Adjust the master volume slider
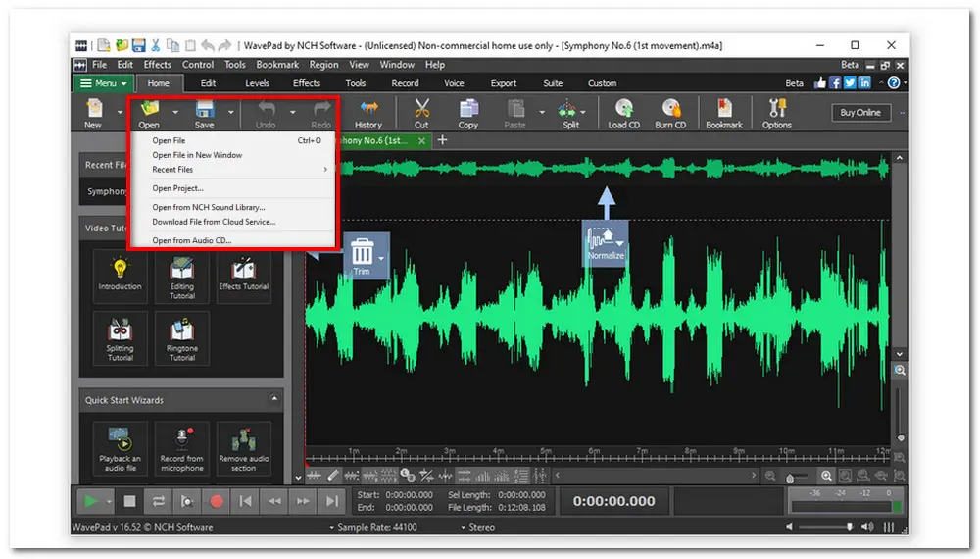Screen dimensions: 980x559 (x=825, y=527)
